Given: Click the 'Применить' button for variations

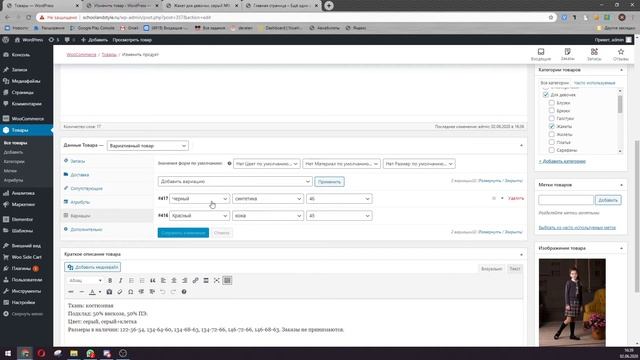Looking at the screenshot, I should [329, 182].
